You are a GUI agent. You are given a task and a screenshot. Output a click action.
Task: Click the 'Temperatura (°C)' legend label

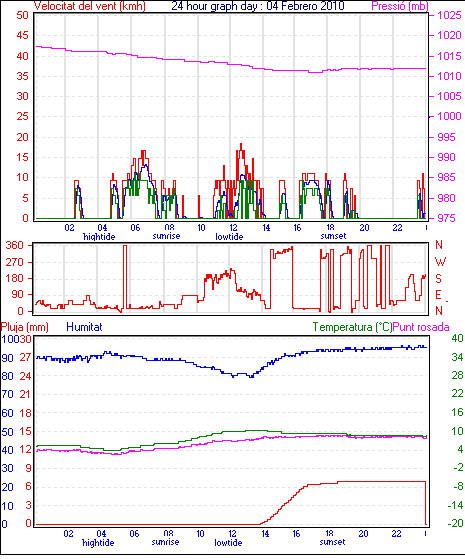tap(352, 327)
